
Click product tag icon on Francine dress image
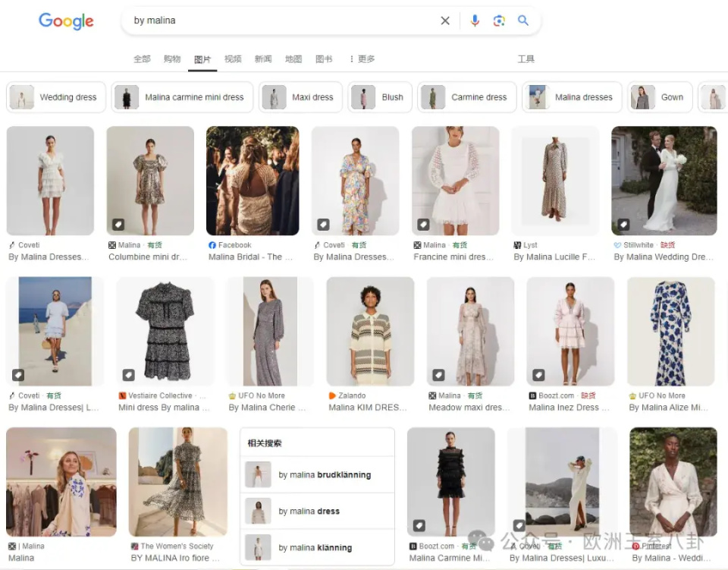[x=423, y=225]
